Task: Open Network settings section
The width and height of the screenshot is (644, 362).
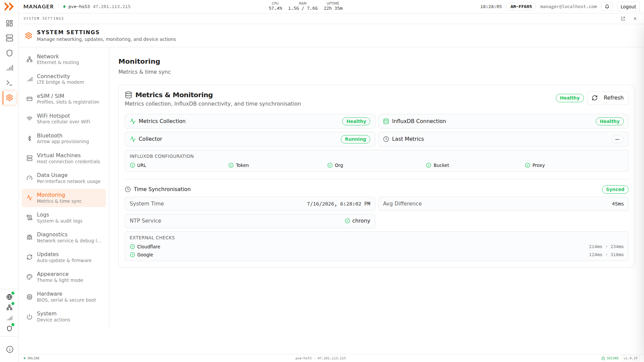Action: [x=64, y=59]
